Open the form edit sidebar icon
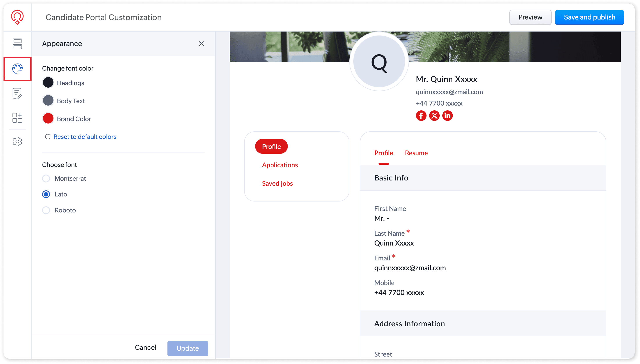Viewport: 640px width, 364px height. coord(17,94)
